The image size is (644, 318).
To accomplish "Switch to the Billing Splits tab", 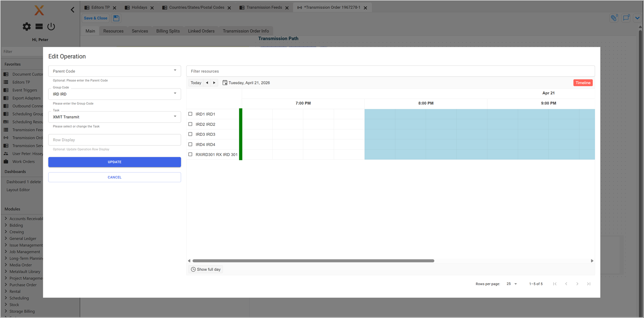I will point(168,31).
